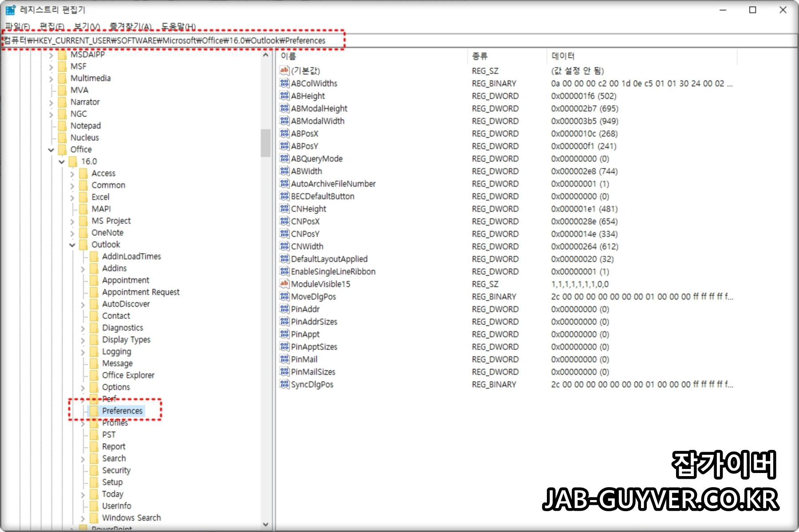Click the tree pane scroll down arrow
Image resolution: width=799 pixels, height=532 pixels.
[x=265, y=524]
